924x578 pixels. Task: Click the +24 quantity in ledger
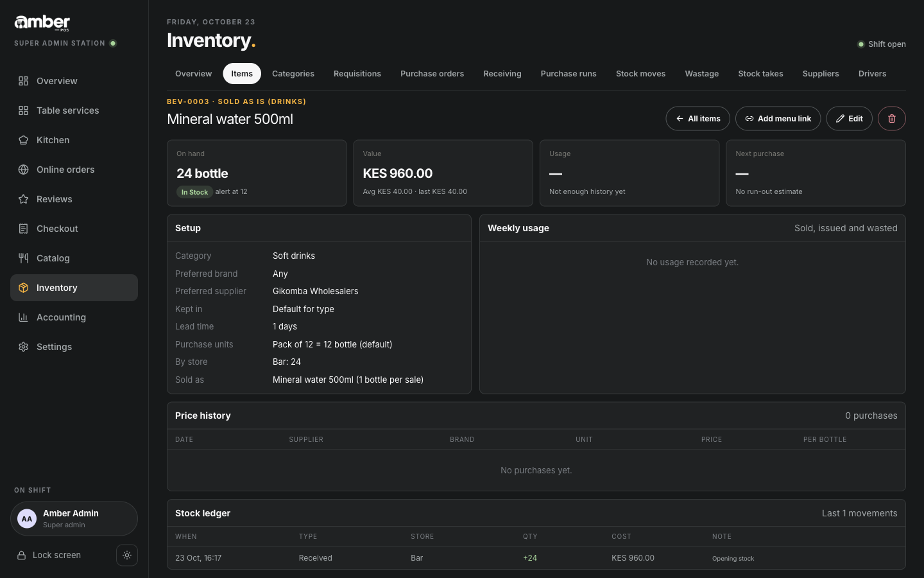click(530, 558)
